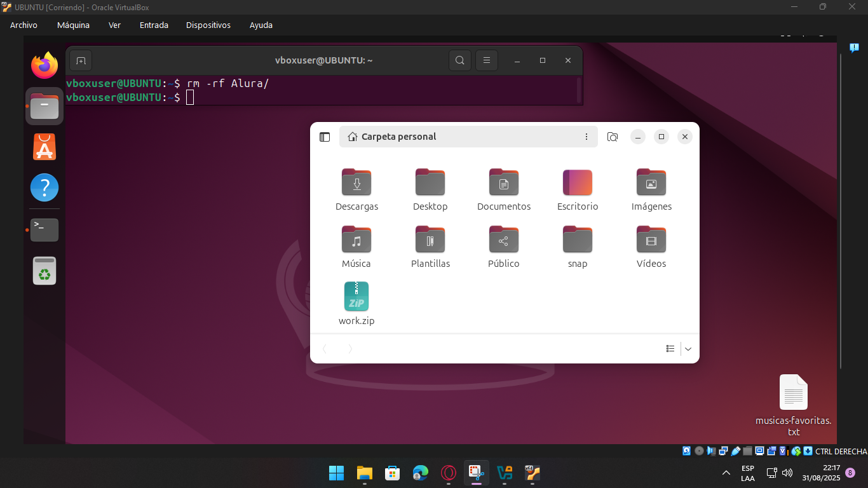The width and height of the screenshot is (868, 488).
Task: Toggle the Files sidebar panel
Action: point(325,137)
